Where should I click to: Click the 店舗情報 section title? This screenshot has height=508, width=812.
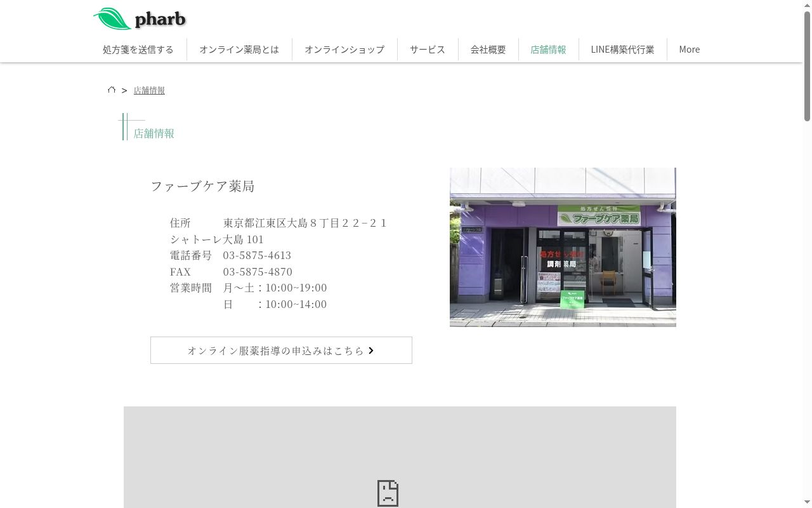(154, 133)
